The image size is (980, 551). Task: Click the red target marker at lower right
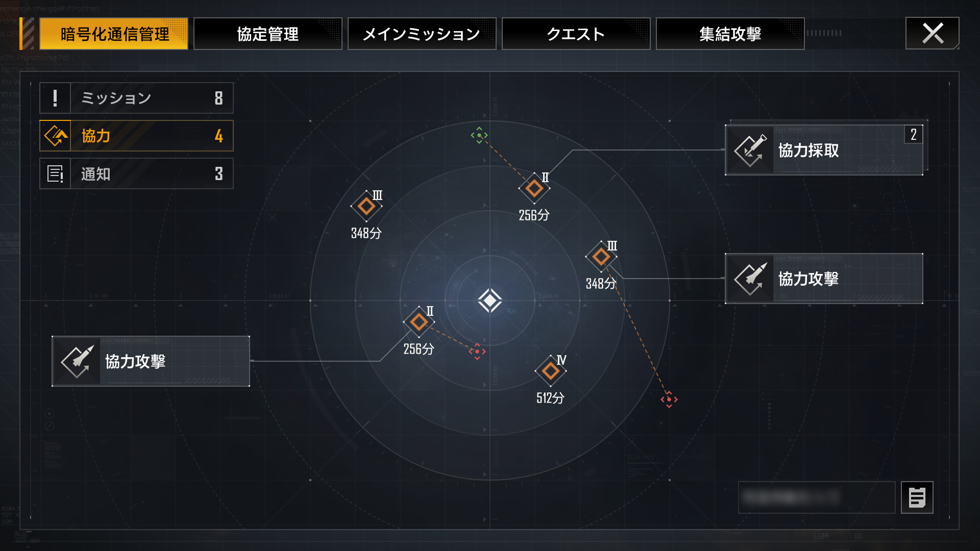coord(669,399)
